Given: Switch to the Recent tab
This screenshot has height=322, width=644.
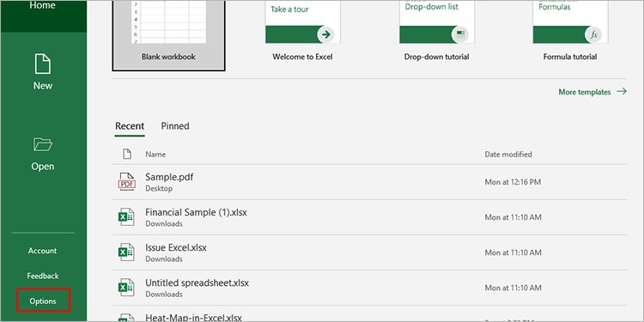Looking at the screenshot, I should coord(130,126).
